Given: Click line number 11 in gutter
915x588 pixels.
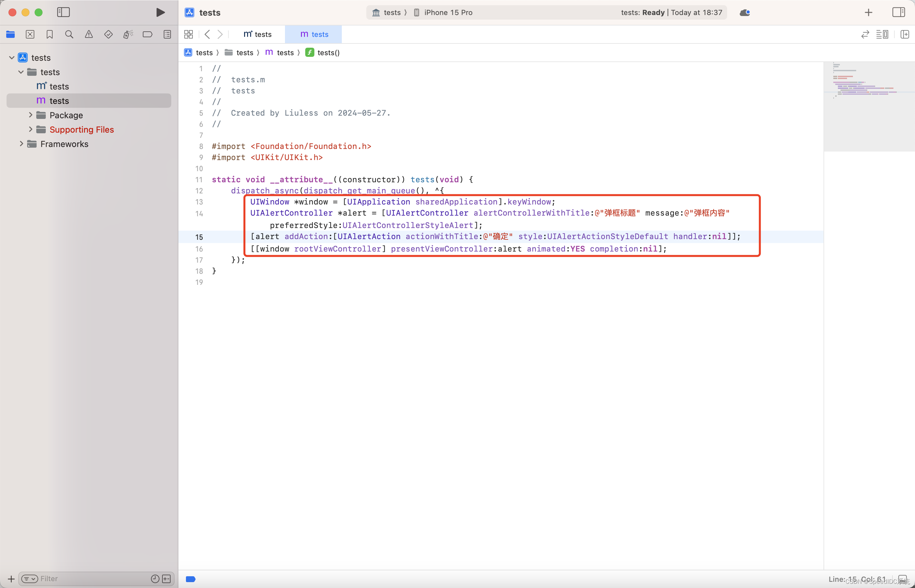Looking at the screenshot, I should (199, 179).
